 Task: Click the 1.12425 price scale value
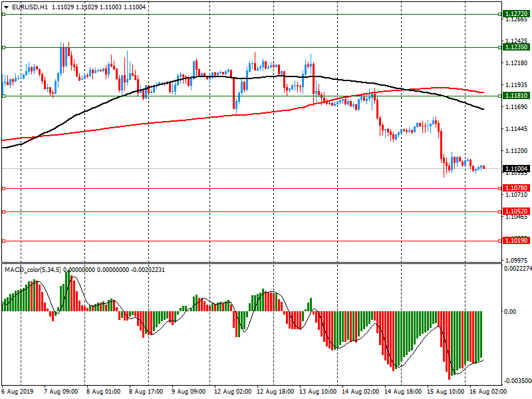[x=517, y=41]
